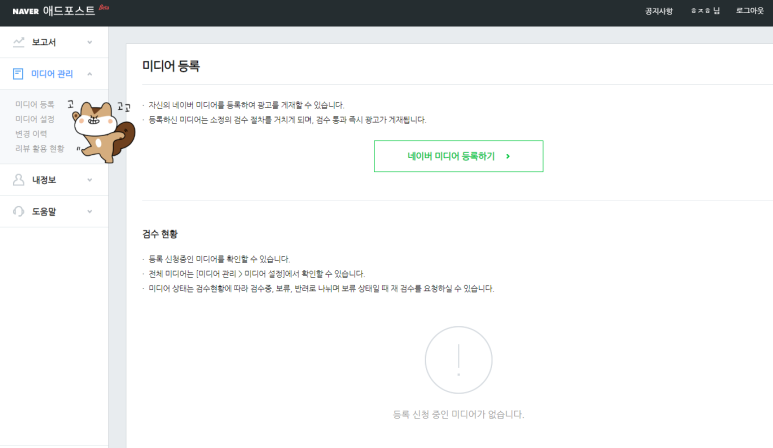This screenshot has width=773, height=448.
Task: Select 변경 이력 submenu item
Action: click(31, 134)
